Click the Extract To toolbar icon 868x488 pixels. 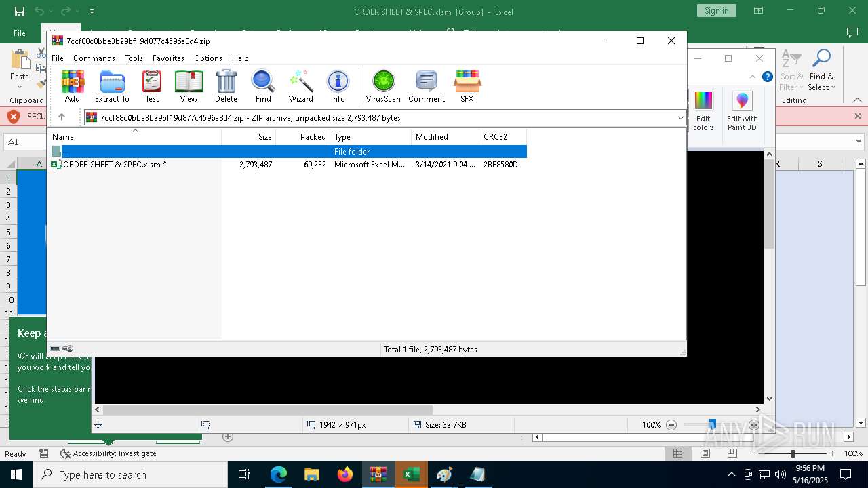pos(112,86)
